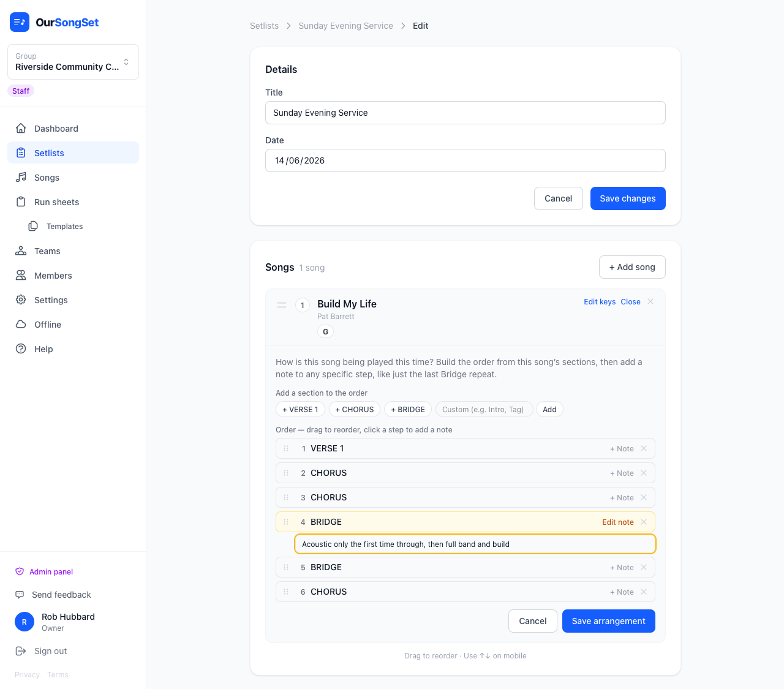Click the Members people icon
The height and width of the screenshot is (689, 784).
[21, 276]
